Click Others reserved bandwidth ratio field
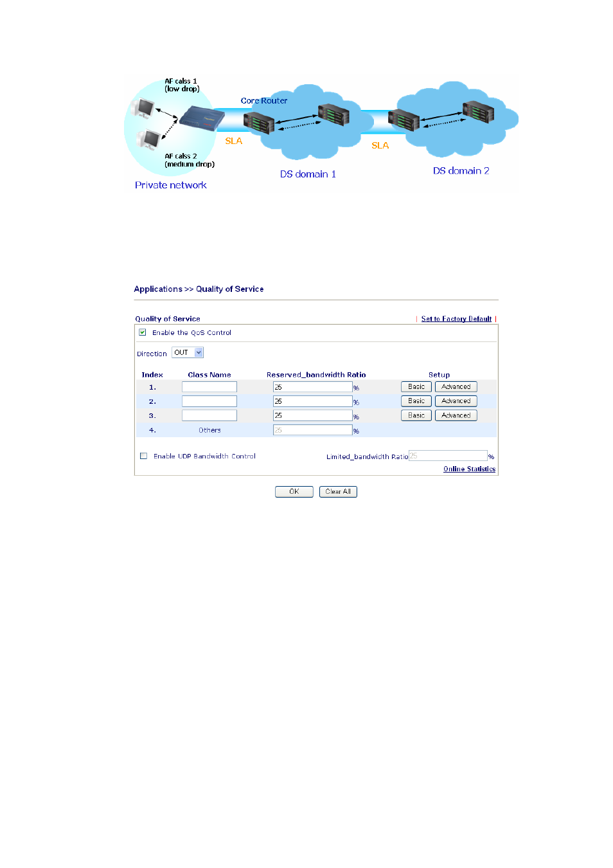Image resolution: width=613 pixels, height=868 pixels. coord(312,430)
